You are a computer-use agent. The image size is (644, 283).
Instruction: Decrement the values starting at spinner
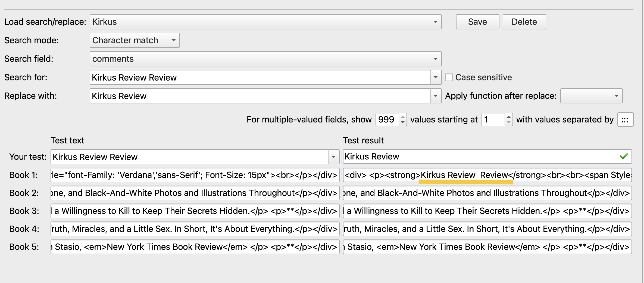(x=509, y=122)
